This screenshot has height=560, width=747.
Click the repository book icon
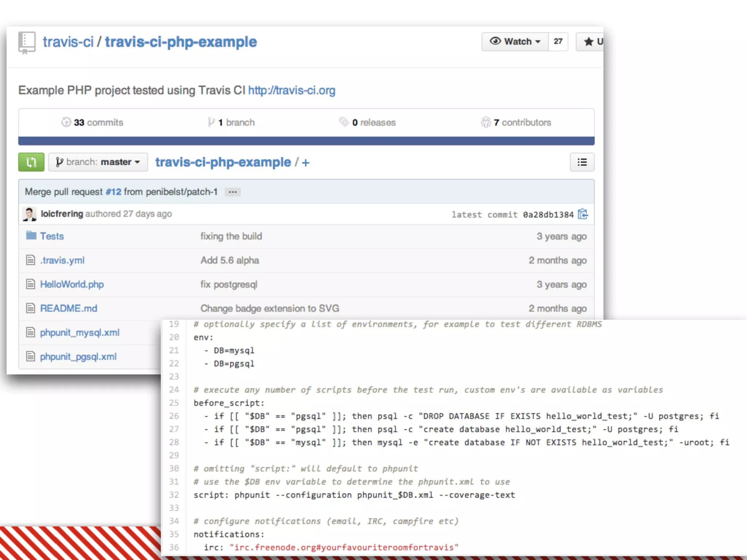coord(27,42)
